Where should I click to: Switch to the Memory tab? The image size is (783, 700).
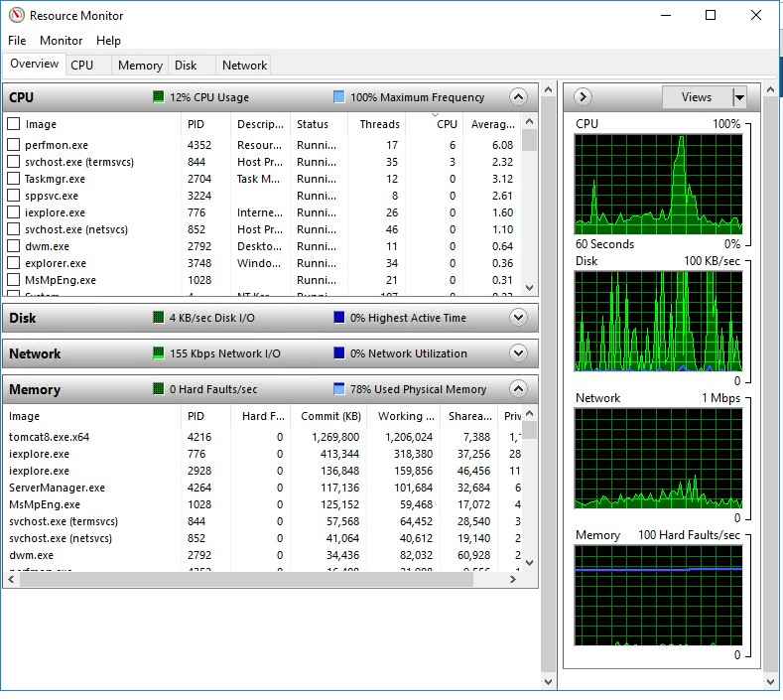click(140, 65)
